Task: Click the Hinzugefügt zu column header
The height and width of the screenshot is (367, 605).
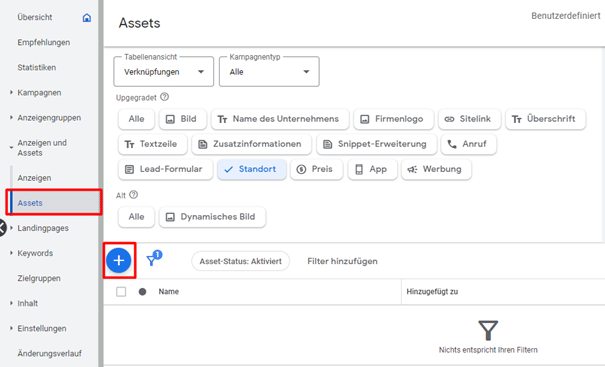Action: 432,292
